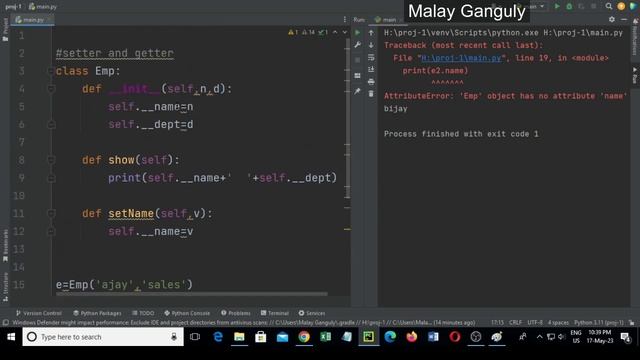Open the Python Console tool window tab
The image size is (640, 360).
[187, 313]
